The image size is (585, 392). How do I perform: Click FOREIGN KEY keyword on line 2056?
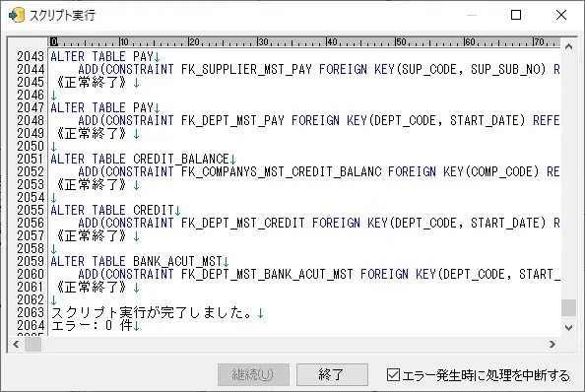(x=350, y=223)
